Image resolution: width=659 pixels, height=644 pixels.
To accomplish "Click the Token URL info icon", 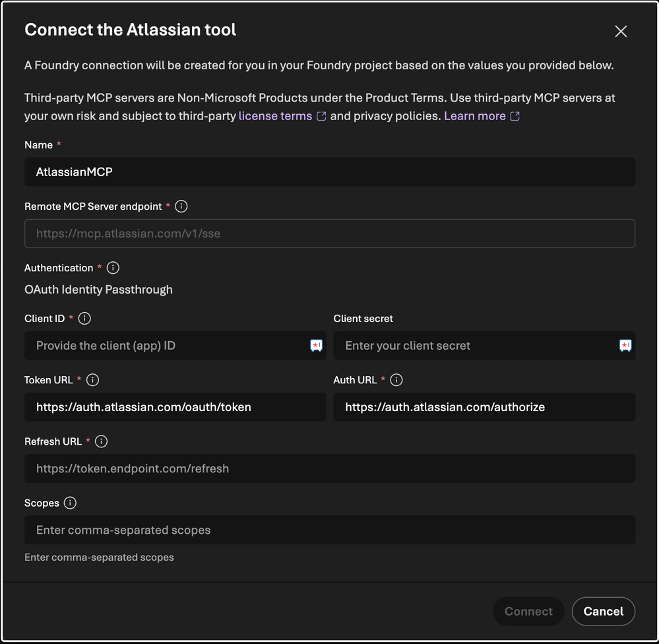I will click(x=93, y=379).
